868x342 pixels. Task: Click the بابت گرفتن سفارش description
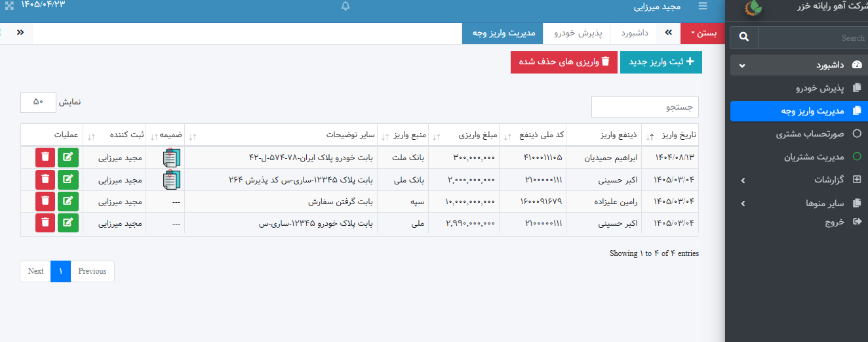340,202
